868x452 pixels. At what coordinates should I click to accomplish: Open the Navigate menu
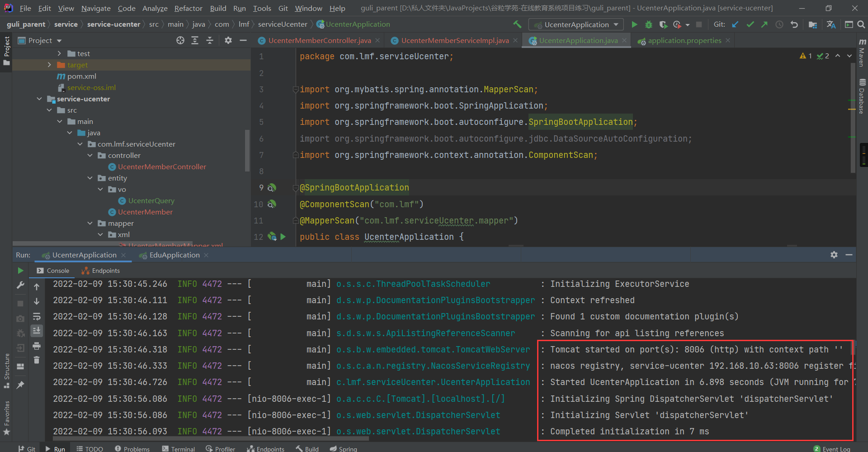click(x=96, y=8)
